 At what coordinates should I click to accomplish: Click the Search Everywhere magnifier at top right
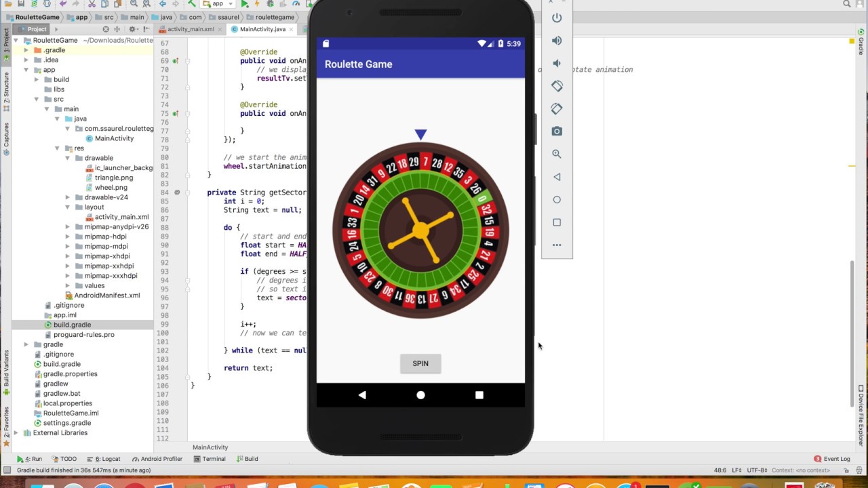tap(847, 4)
